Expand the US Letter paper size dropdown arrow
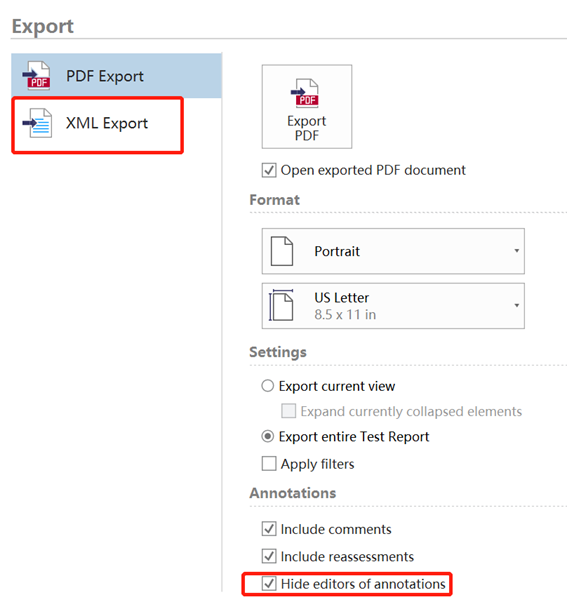 tap(517, 305)
